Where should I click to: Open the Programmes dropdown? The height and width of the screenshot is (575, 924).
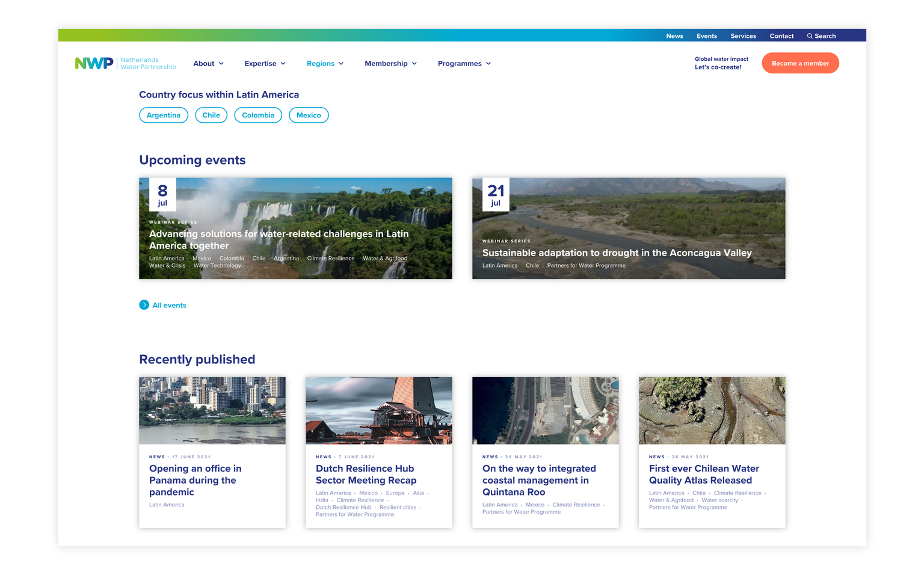464,63
